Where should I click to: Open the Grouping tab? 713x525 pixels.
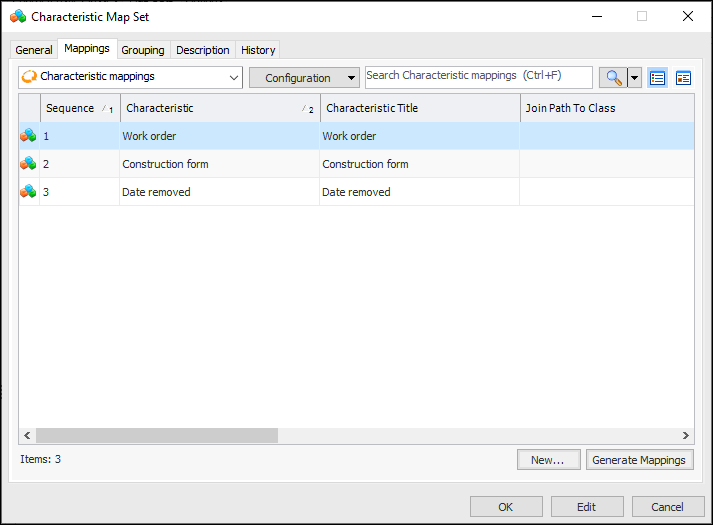(142, 50)
